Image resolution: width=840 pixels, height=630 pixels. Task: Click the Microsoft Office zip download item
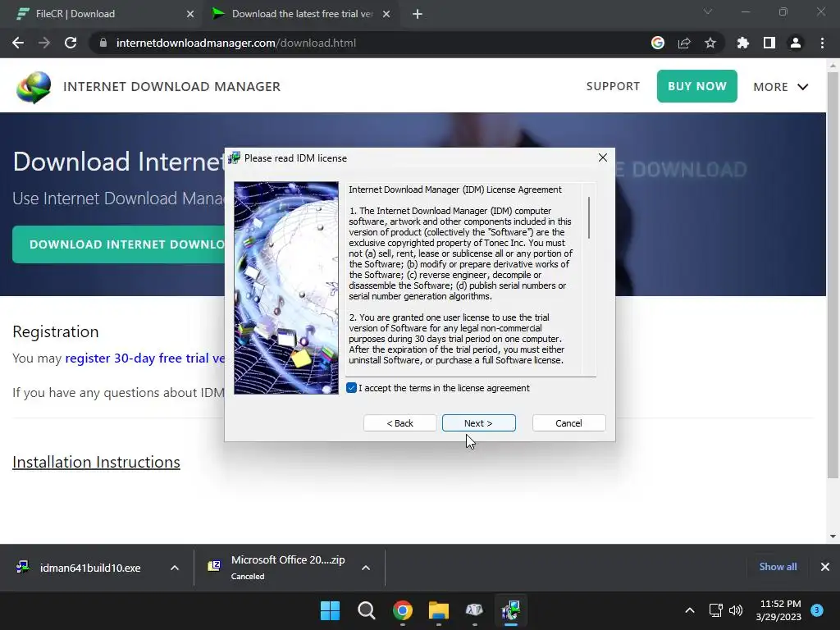pos(279,568)
